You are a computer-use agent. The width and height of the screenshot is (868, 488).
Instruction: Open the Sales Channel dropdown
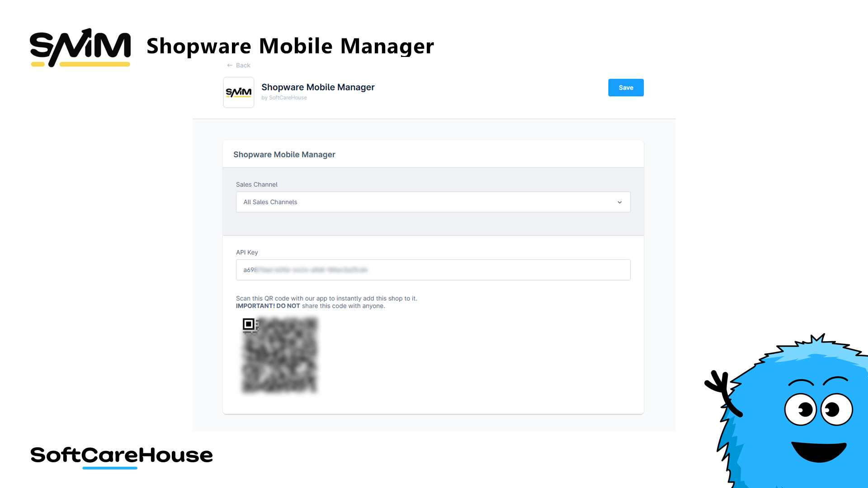point(433,202)
